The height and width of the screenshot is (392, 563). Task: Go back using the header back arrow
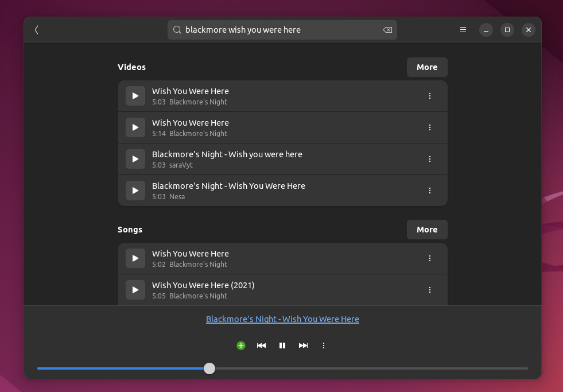[x=36, y=30]
